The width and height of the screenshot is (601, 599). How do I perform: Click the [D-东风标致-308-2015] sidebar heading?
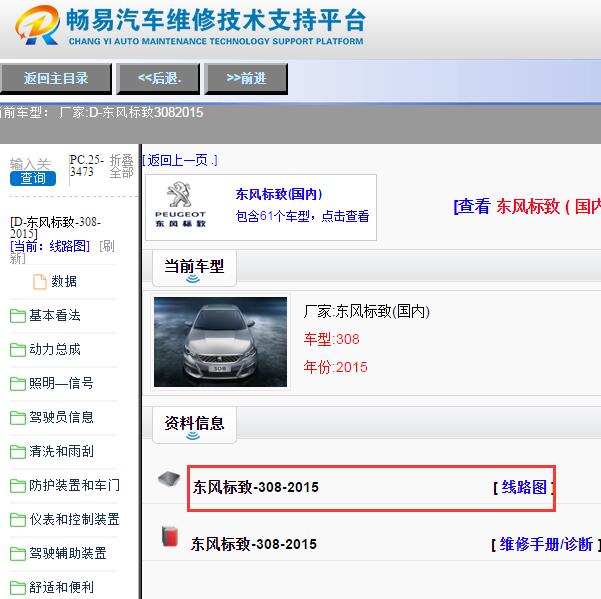click(x=56, y=228)
